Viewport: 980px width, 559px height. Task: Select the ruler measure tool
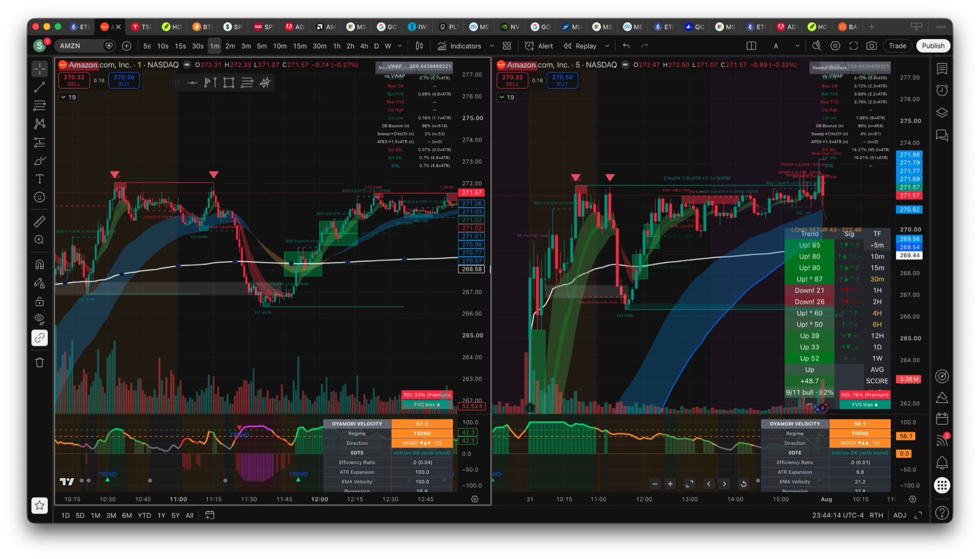pyautogui.click(x=40, y=222)
